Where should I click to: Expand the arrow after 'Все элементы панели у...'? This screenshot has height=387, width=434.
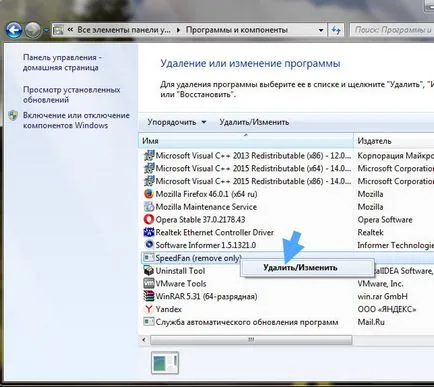[x=178, y=30]
